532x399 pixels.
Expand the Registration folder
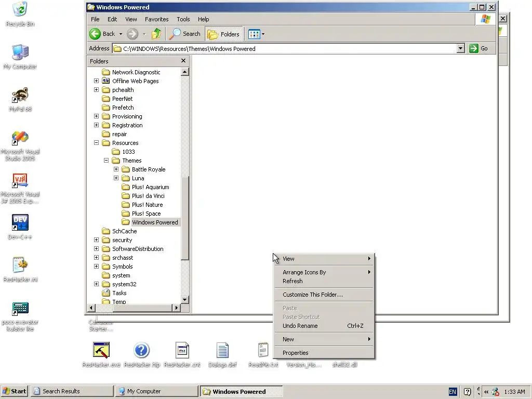(96, 125)
